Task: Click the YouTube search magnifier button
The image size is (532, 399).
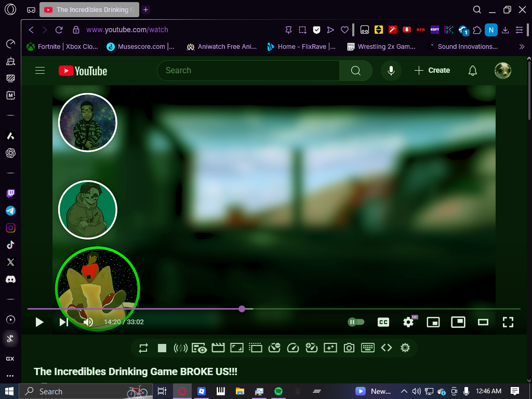Action: coord(355,71)
